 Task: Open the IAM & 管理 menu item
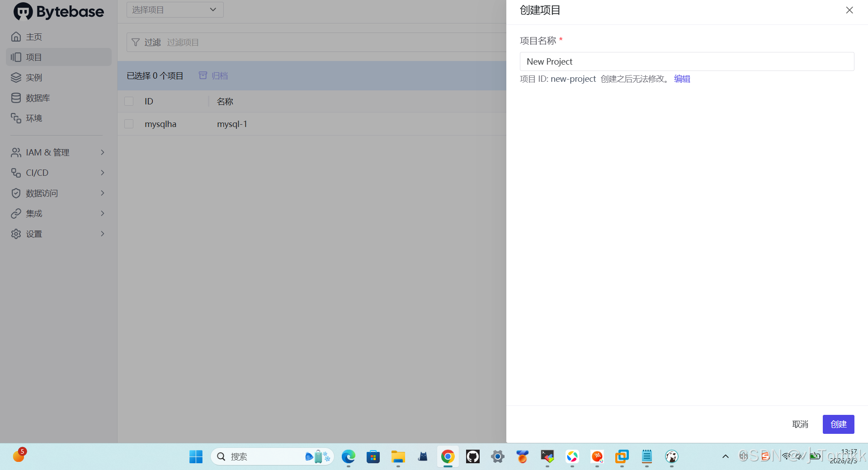click(59, 152)
